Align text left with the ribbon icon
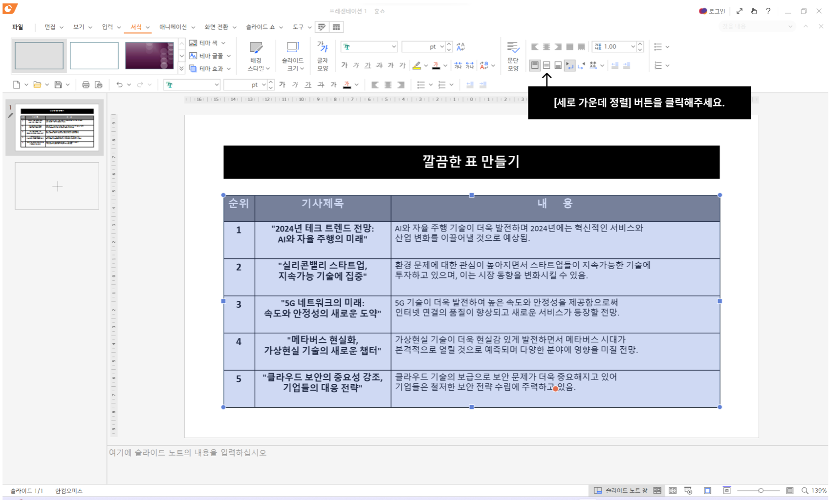 pos(535,47)
